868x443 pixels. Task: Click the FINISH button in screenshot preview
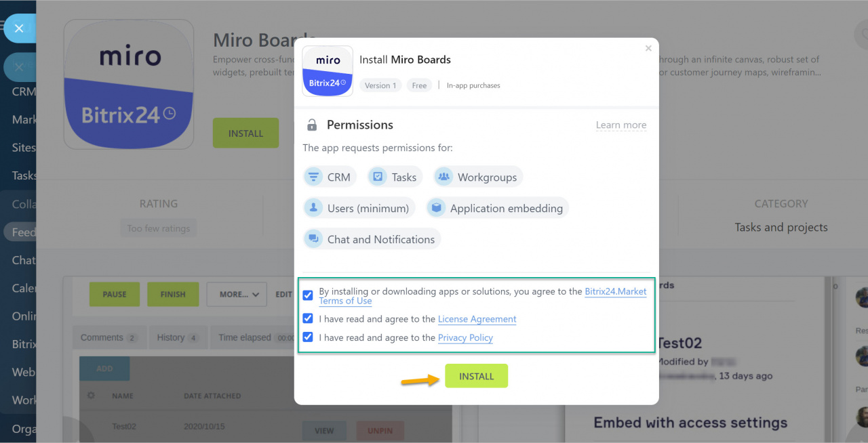click(x=173, y=294)
